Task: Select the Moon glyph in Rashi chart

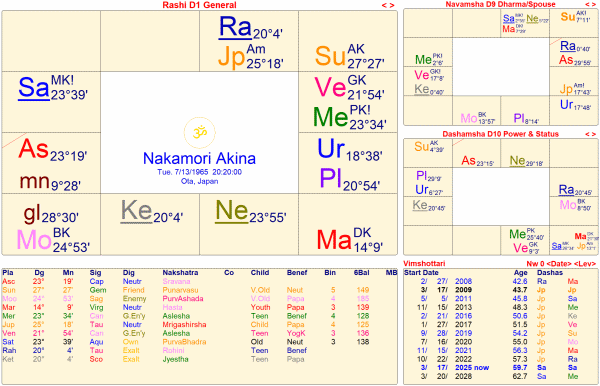Action: click(34, 240)
